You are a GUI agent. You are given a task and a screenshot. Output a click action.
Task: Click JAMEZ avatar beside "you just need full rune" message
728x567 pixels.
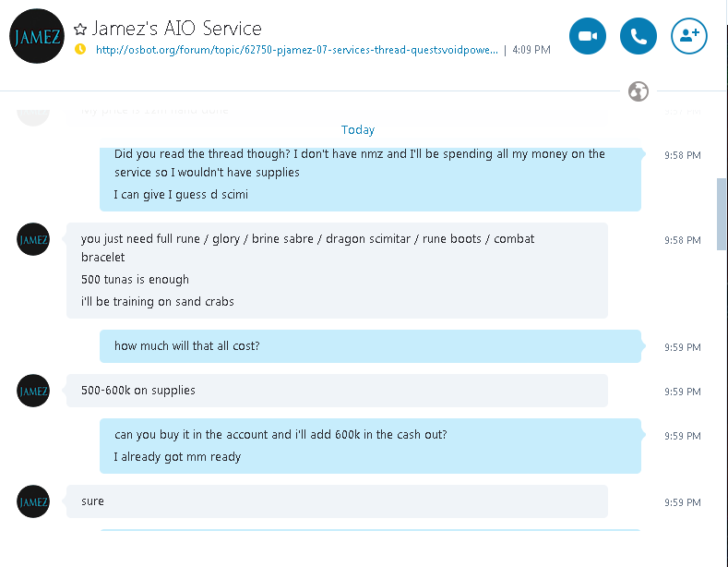coord(33,240)
